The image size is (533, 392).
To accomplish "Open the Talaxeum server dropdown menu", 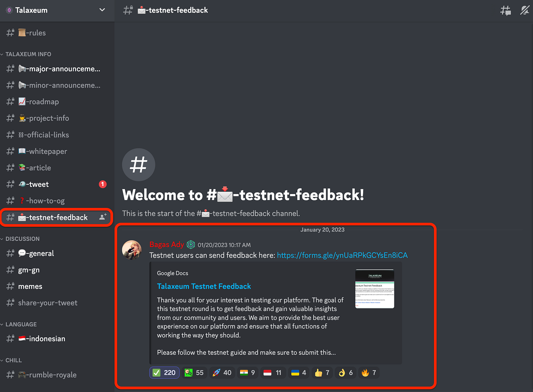I will click(102, 10).
